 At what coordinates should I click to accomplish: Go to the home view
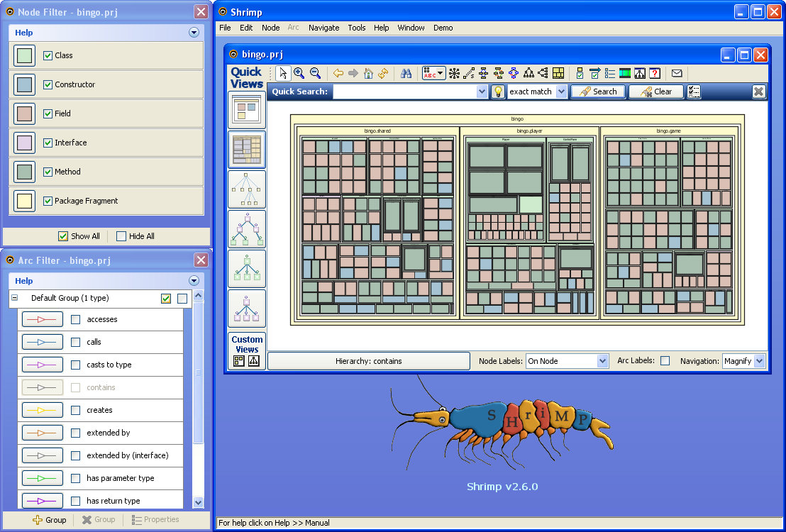[368, 73]
